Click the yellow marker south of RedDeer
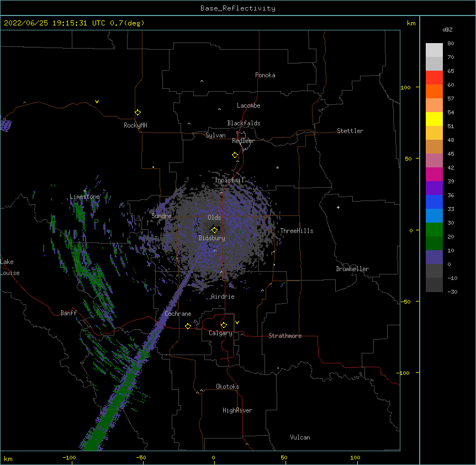 [235, 155]
